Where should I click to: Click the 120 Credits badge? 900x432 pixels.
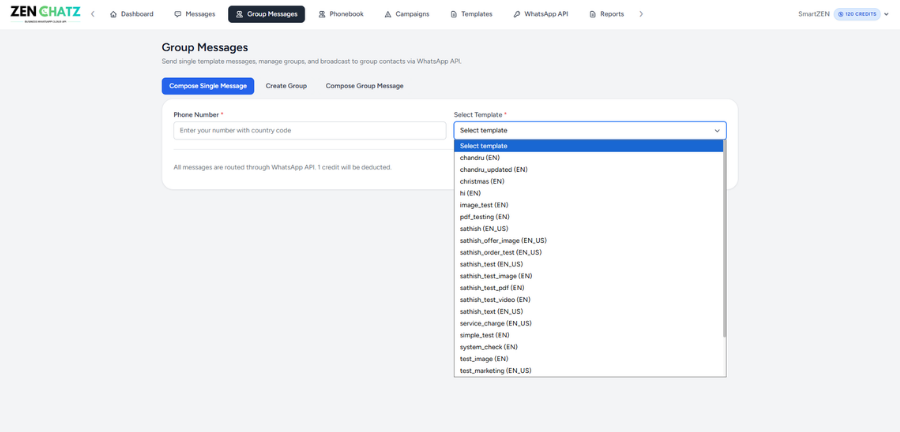click(857, 14)
